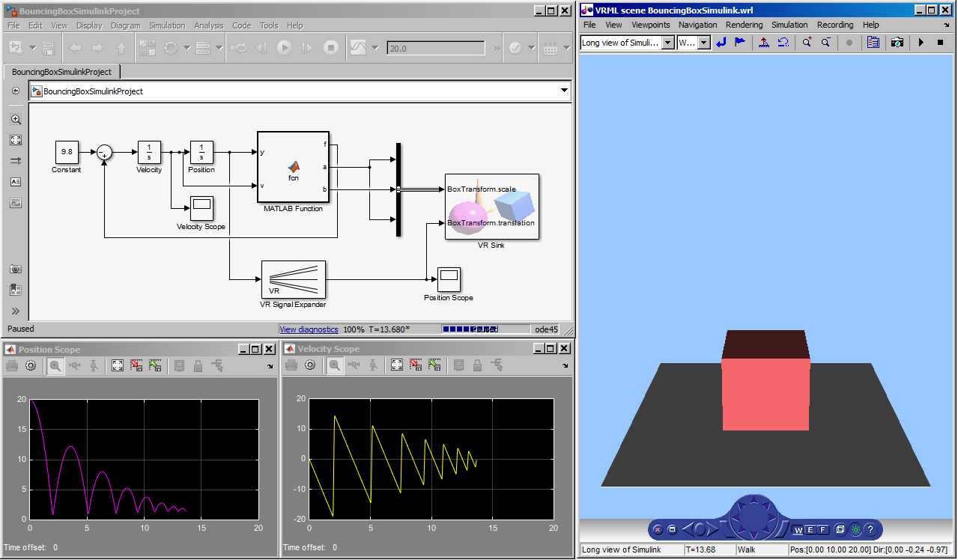Expand the BouncingBoxSimulinkProject path dropdown
The height and width of the screenshot is (560, 958).
pyautogui.click(x=564, y=91)
